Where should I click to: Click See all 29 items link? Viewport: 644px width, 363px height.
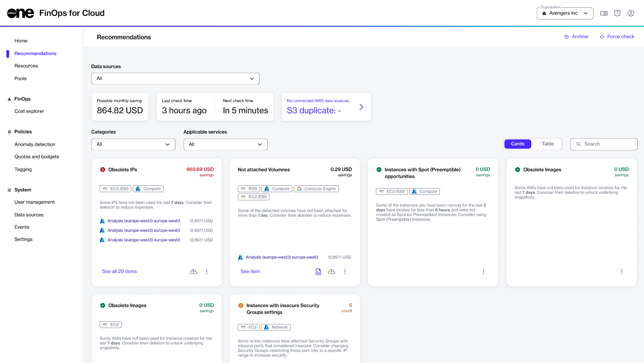click(119, 272)
